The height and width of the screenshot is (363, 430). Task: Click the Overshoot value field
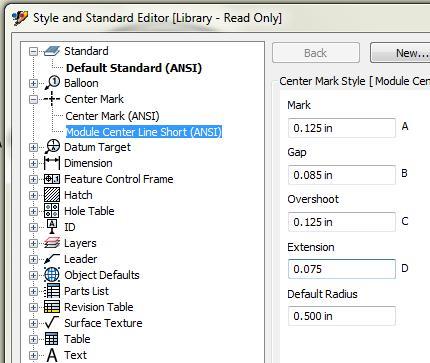point(342,222)
